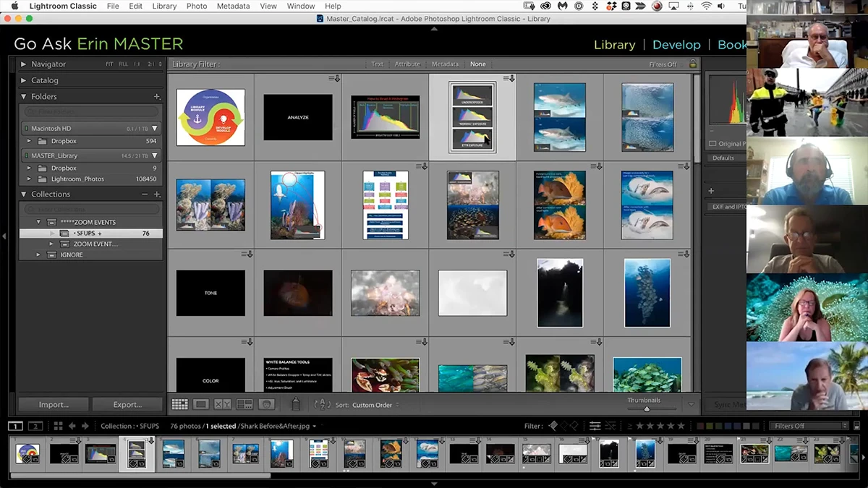
Task: Open the toolbar content dropdown triangle
Action: click(691, 405)
